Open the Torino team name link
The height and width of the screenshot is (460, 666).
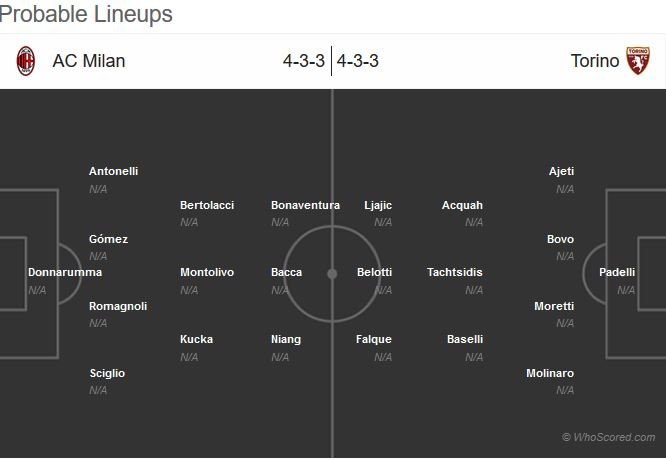[x=595, y=61]
